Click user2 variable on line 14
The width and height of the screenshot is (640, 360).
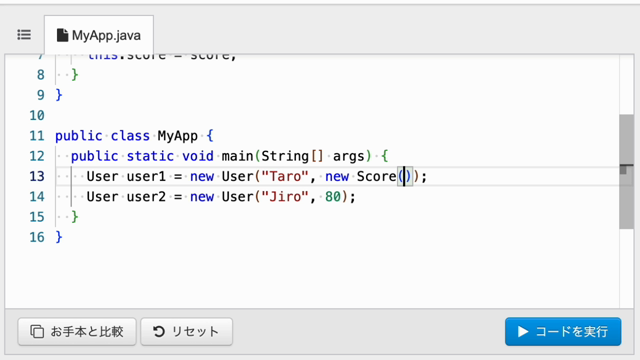point(146,197)
